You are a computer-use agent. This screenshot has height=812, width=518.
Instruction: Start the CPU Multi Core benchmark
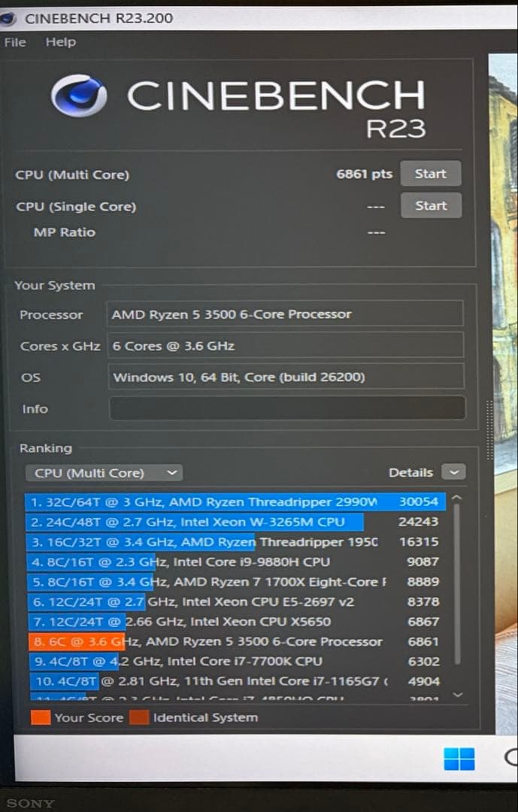431,174
